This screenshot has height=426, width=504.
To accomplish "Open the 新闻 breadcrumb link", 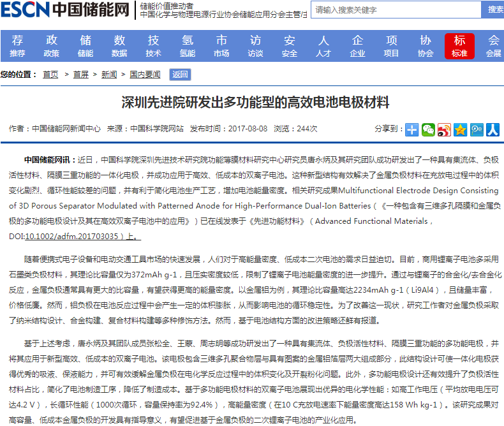I will [109, 75].
